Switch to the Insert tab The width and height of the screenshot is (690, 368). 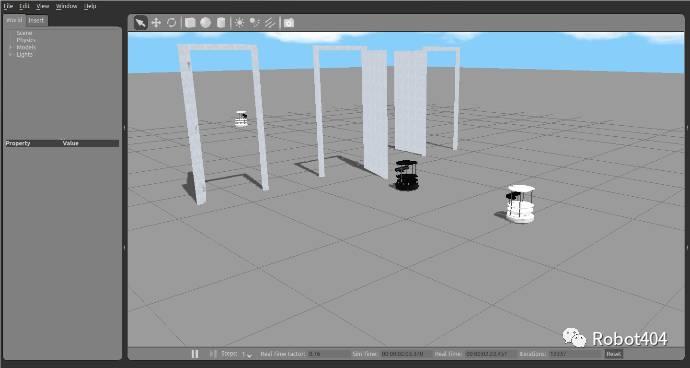coord(36,20)
